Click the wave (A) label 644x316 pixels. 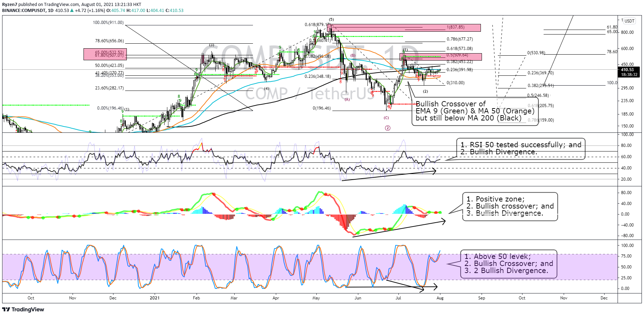[347, 100]
